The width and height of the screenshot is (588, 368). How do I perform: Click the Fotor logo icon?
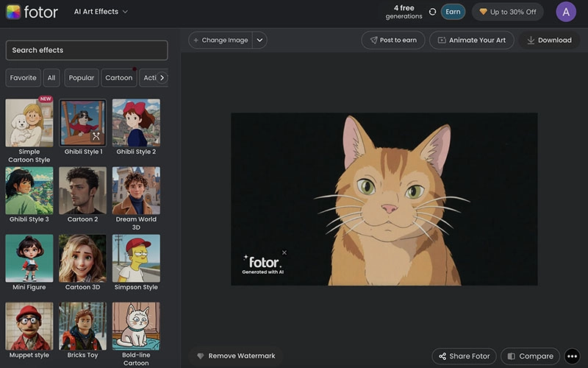click(13, 12)
